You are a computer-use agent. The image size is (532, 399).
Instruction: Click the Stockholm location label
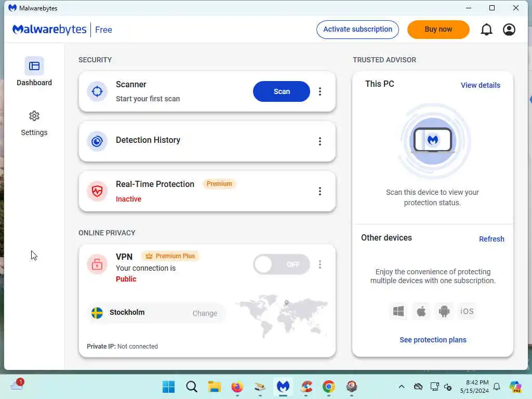tap(127, 312)
